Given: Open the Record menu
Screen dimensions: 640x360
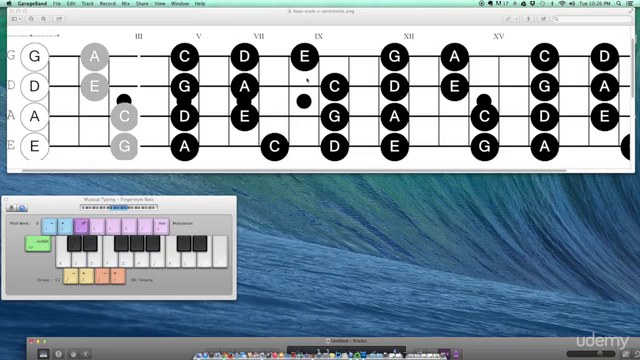Looking at the screenshot, I should [x=107, y=3].
